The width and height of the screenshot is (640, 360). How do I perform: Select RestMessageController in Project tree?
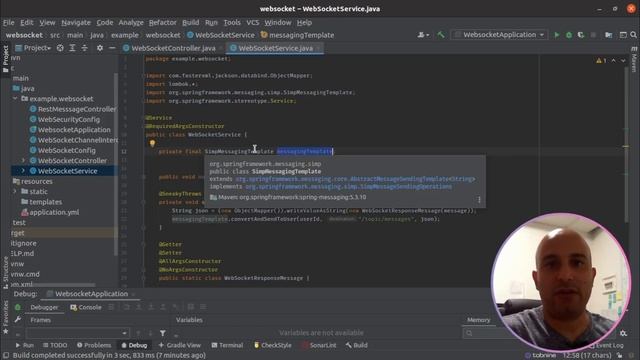pos(73,109)
